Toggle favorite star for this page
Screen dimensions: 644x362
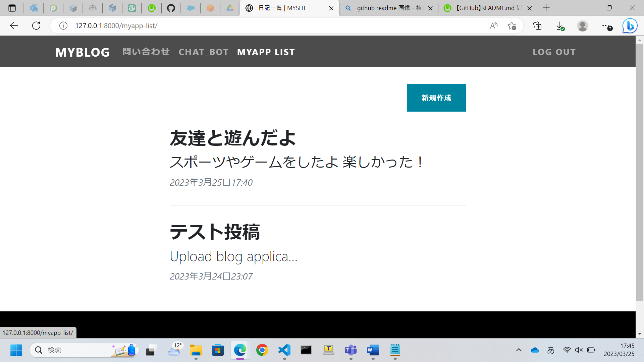512,25
